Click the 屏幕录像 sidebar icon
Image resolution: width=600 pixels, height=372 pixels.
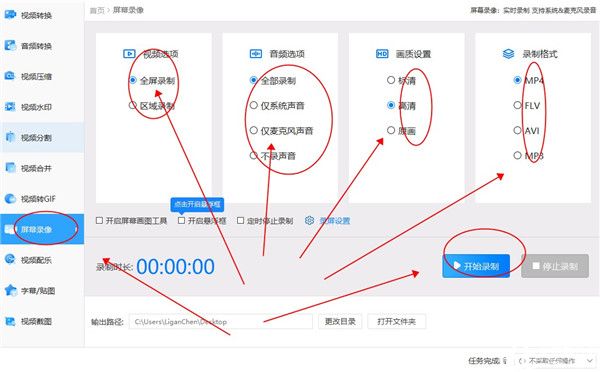[x=10, y=229]
